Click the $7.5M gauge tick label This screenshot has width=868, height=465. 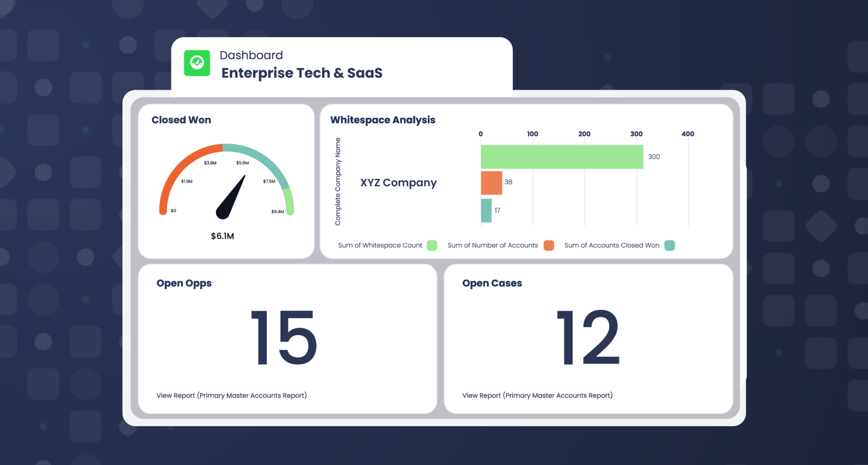(x=269, y=182)
